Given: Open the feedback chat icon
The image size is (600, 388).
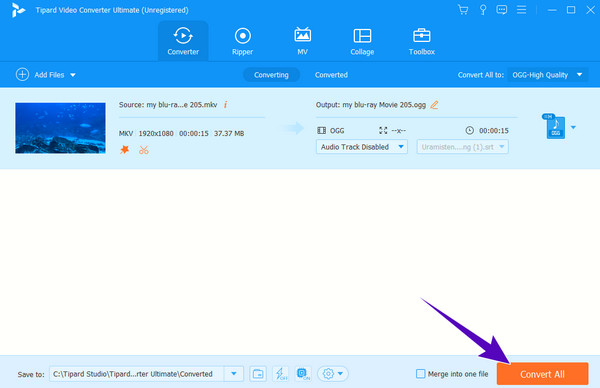Looking at the screenshot, I should click(502, 10).
